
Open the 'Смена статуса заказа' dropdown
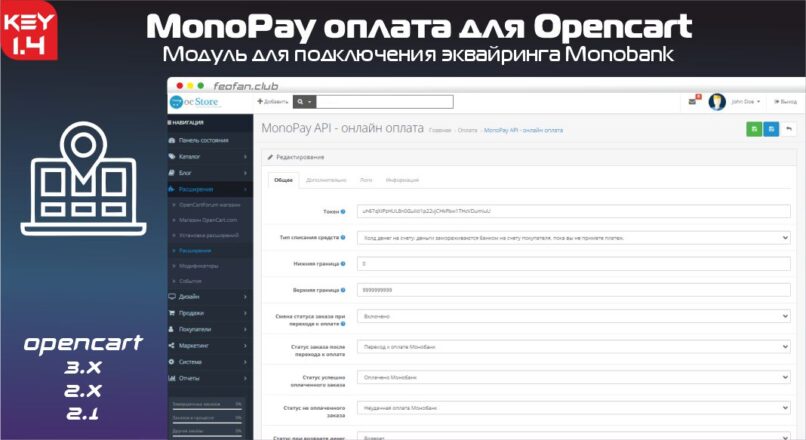click(574, 316)
